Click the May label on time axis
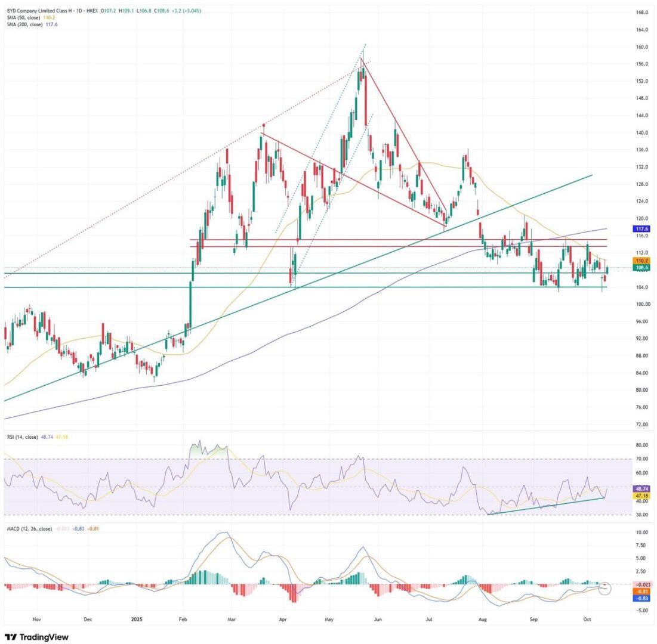Image resolution: width=657 pixels, height=644 pixels. pyautogui.click(x=329, y=620)
